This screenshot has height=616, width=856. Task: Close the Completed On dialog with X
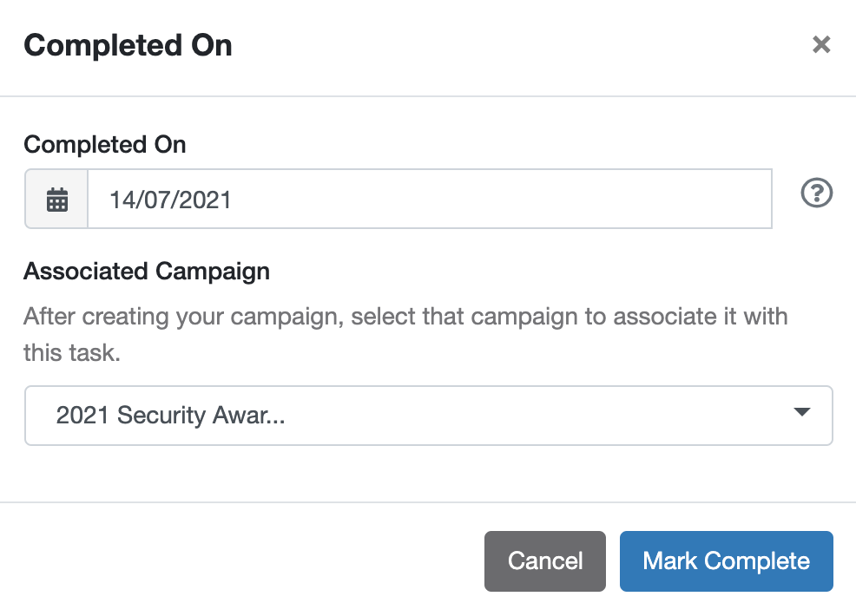click(x=821, y=44)
